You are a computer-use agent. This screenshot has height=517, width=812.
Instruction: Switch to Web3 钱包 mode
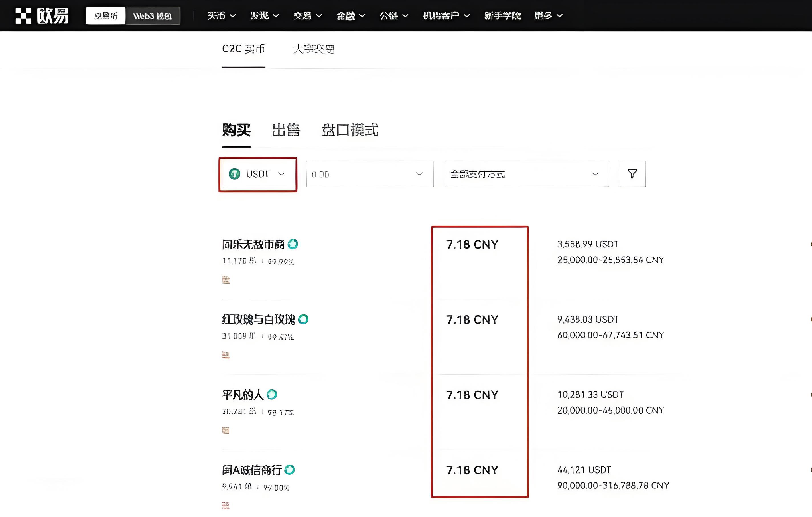click(153, 15)
